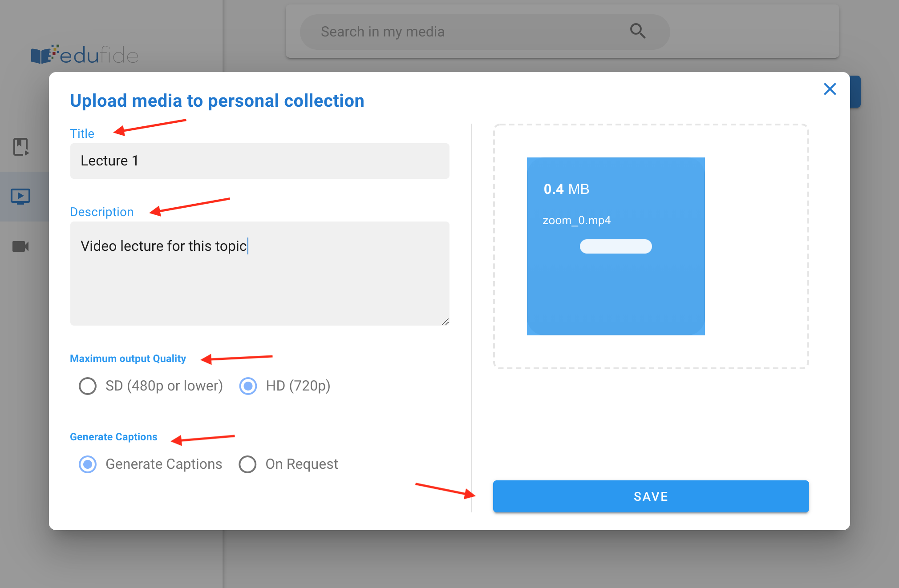Select SD (480p or lower) quality
The height and width of the screenshot is (588, 899).
(88, 386)
